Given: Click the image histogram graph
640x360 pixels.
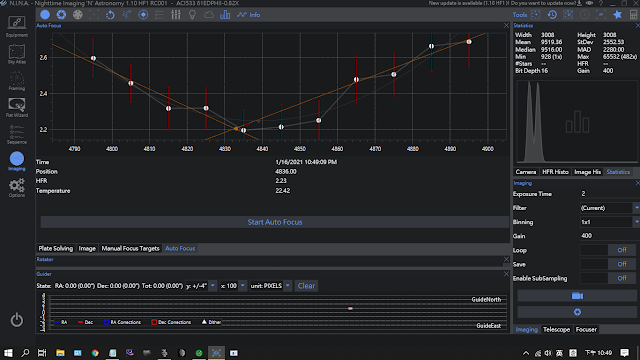Looking at the screenshot, I should [576, 122].
